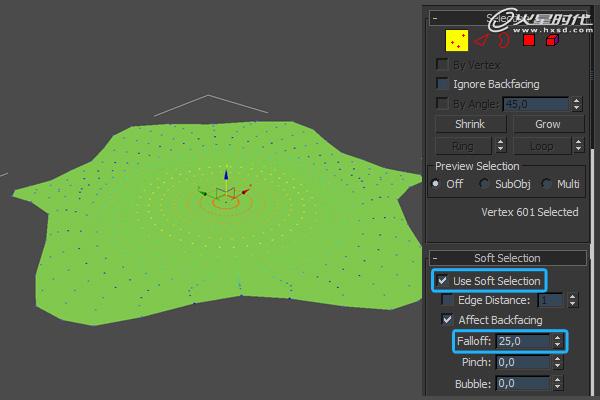
Task: Uncheck Affect Backfacing
Action: pyautogui.click(x=447, y=319)
